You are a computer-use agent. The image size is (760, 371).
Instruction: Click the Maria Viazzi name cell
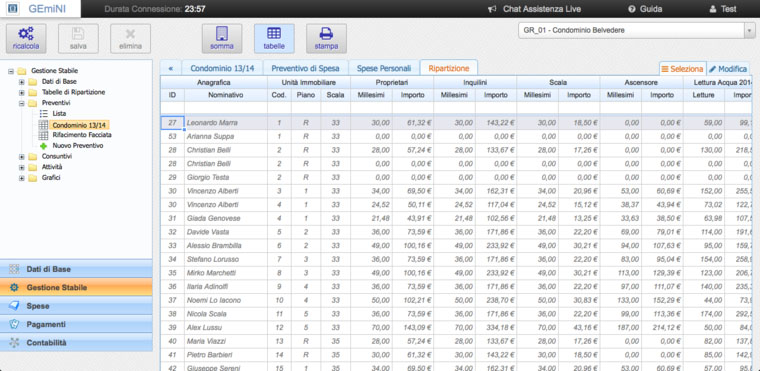tap(226, 341)
